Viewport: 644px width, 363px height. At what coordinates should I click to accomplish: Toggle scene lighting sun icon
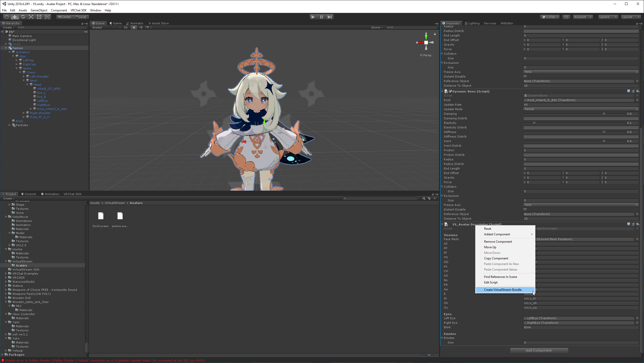(x=134, y=27)
